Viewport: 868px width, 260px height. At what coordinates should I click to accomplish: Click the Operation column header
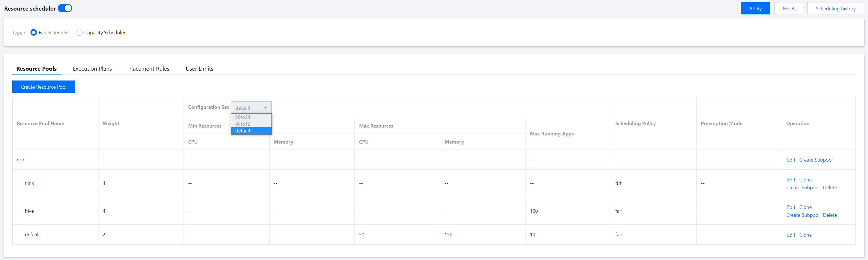(798, 123)
